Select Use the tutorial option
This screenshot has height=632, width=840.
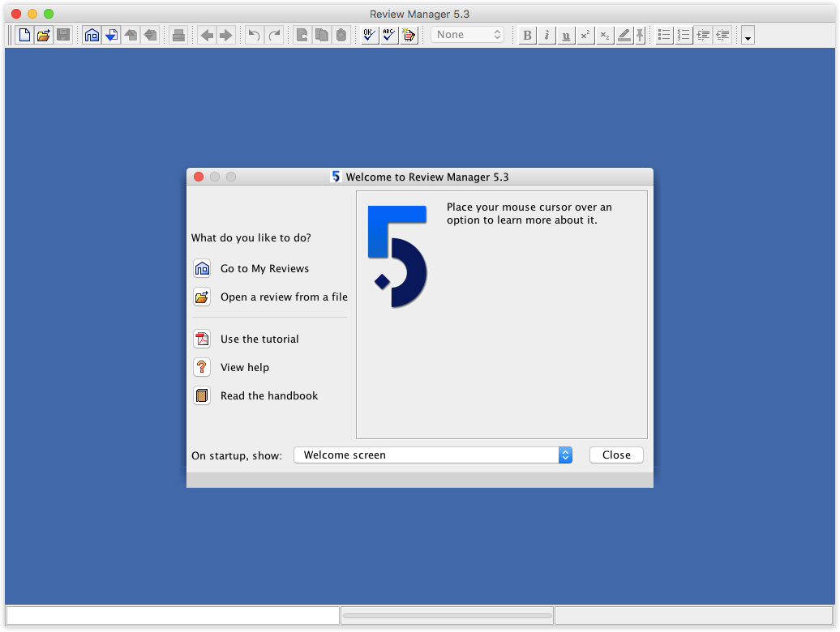pos(259,339)
